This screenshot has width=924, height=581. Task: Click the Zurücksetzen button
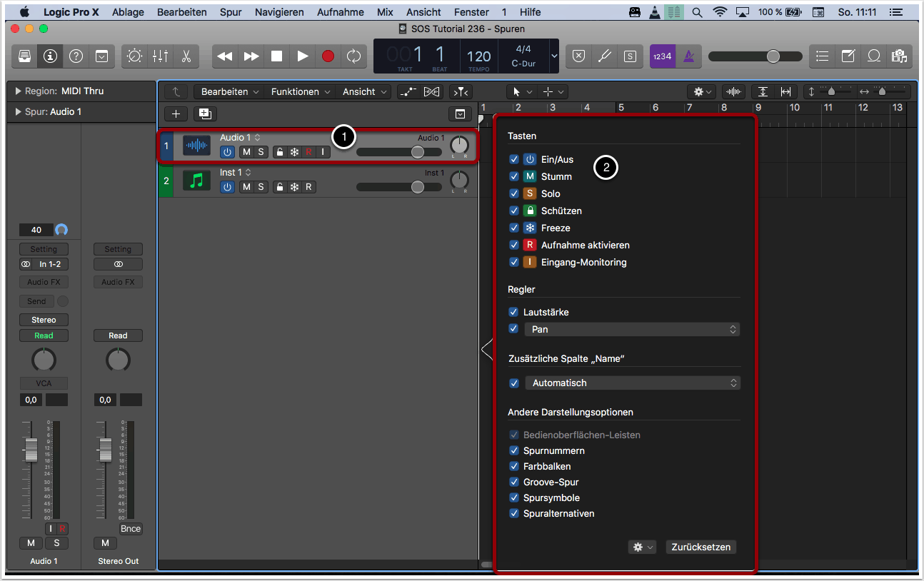[700, 547]
